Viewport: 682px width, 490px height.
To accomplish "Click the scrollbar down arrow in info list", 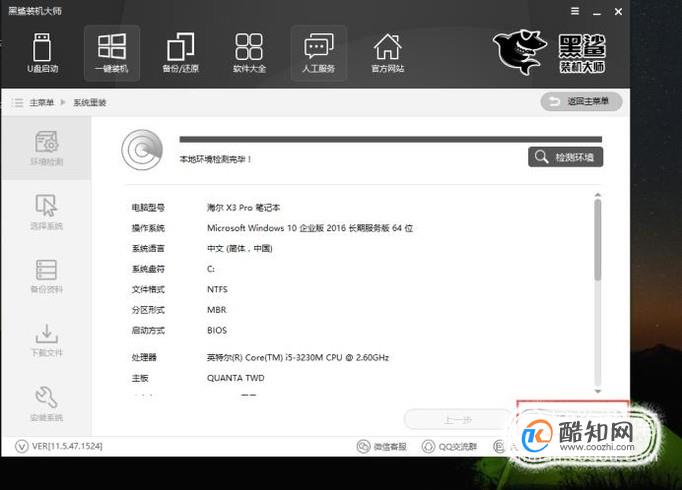I will [598, 391].
